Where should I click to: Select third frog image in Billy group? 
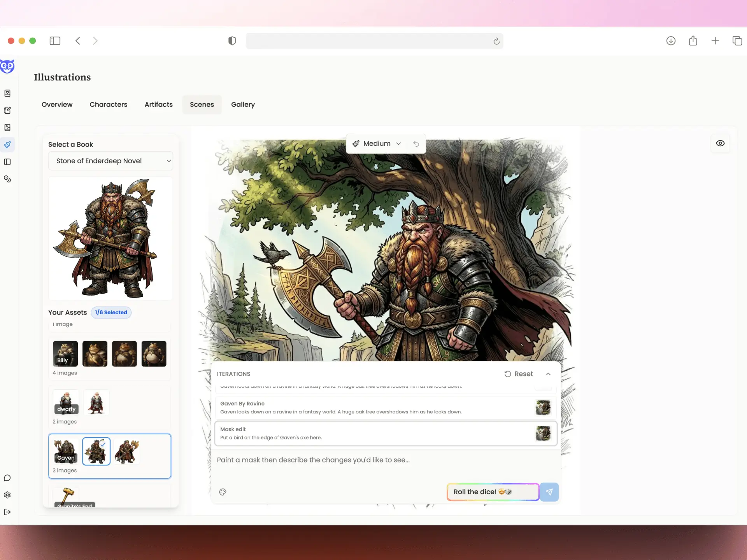(x=124, y=354)
